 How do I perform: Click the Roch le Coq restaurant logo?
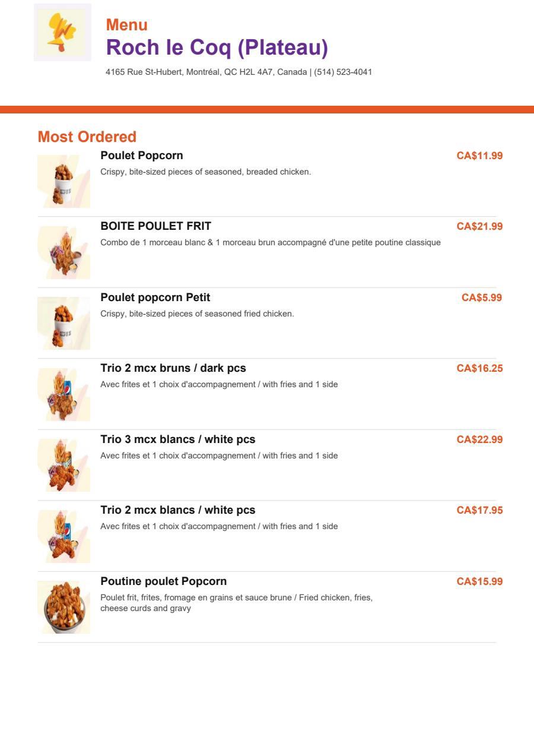(x=62, y=32)
